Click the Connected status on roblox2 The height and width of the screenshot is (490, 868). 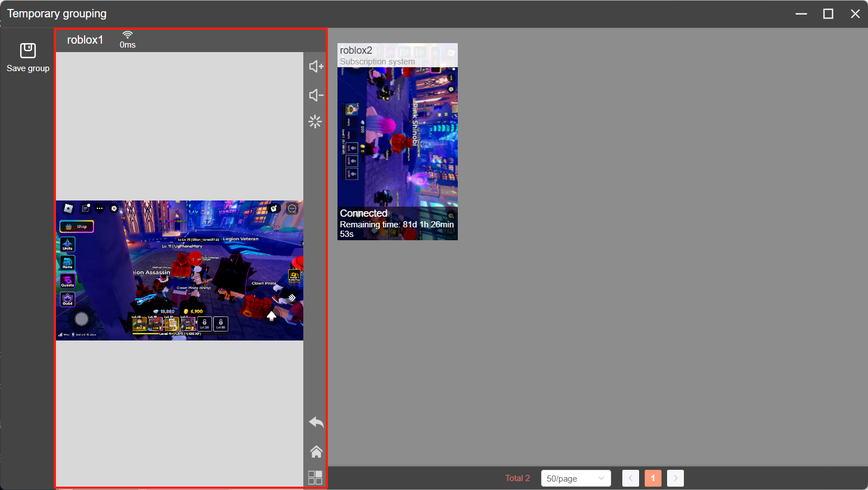pos(364,213)
